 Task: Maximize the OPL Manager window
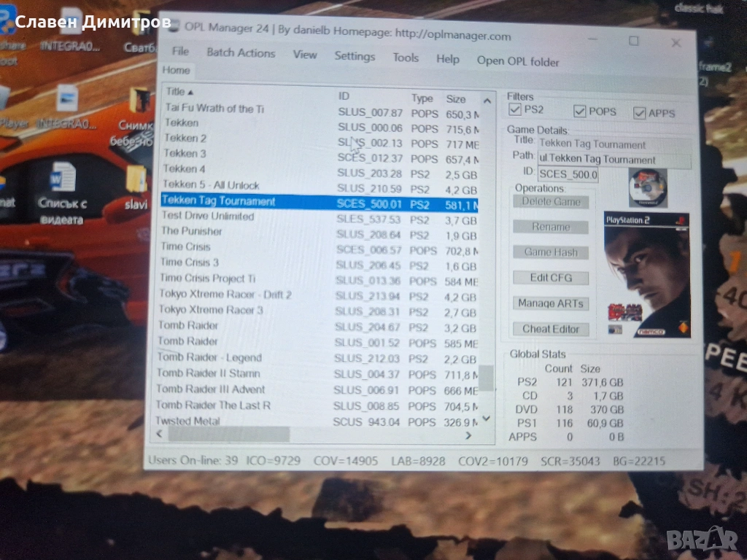tap(634, 41)
